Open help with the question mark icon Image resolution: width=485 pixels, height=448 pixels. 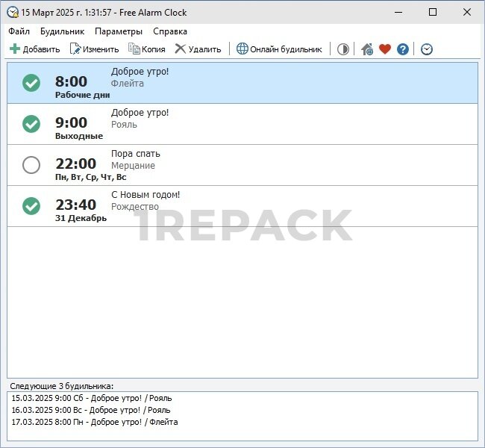click(403, 49)
